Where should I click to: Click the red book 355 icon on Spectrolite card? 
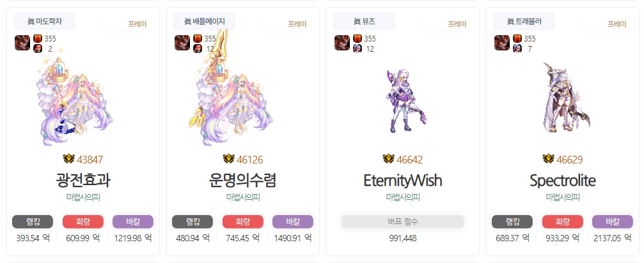[517, 39]
